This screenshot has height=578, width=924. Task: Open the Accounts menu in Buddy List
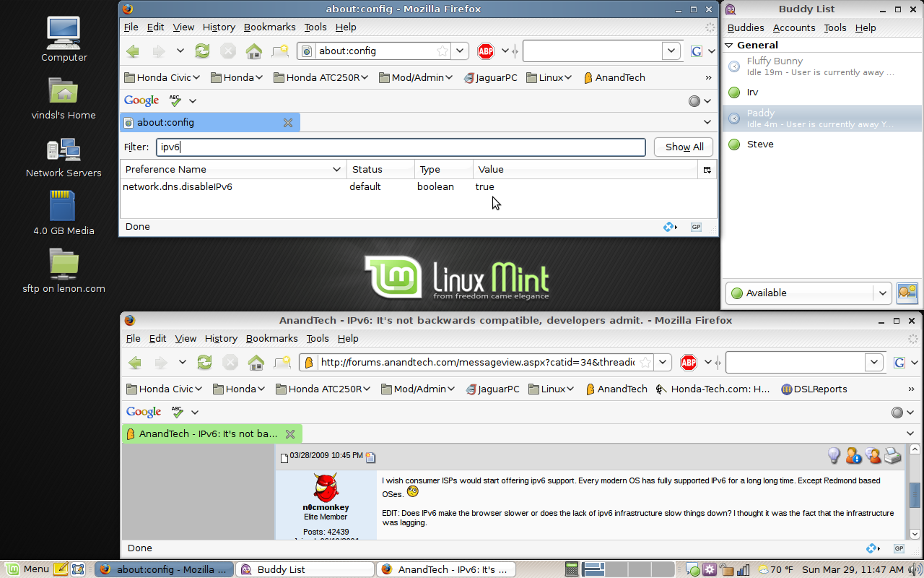tap(793, 27)
